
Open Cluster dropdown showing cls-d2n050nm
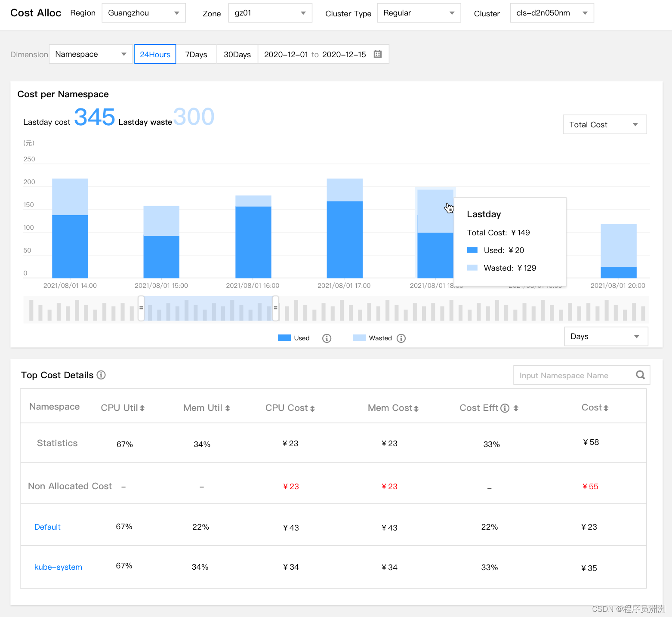(x=552, y=13)
